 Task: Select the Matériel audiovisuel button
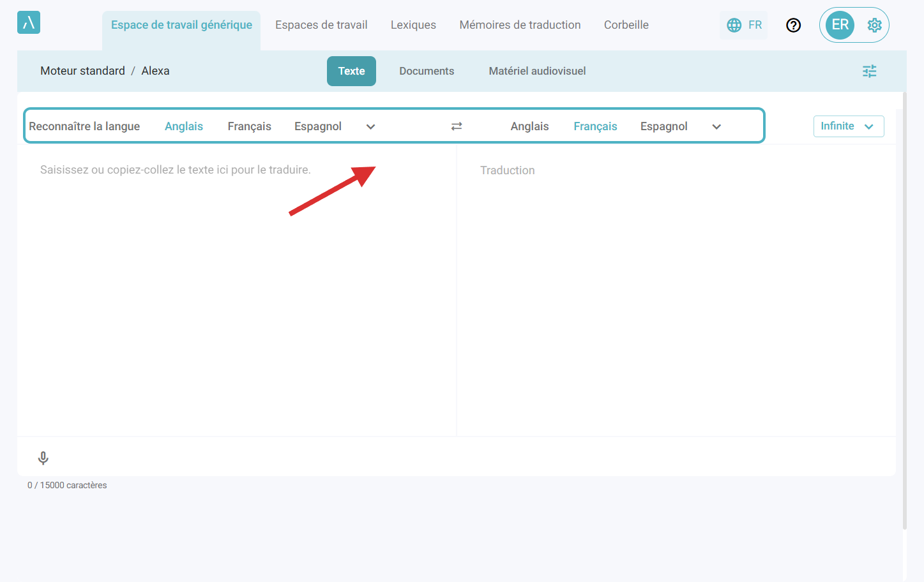(x=537, y=71)
